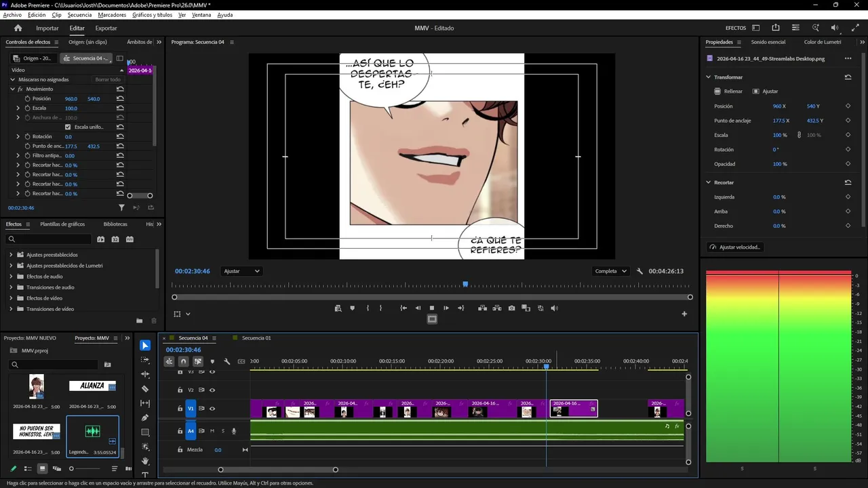Toggle V1 track visibility eye
This screenshot has height=488, width=868.
click(212, 409)
